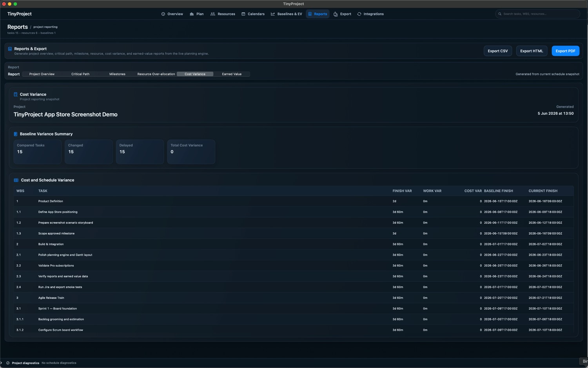Open the Plan tab
This screenshot has height=368, width=588.
197,14
